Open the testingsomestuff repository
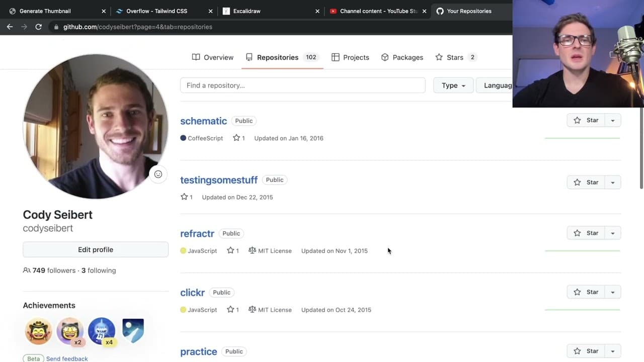The height and width of the screenshot is (362, 644). [219, 180]
